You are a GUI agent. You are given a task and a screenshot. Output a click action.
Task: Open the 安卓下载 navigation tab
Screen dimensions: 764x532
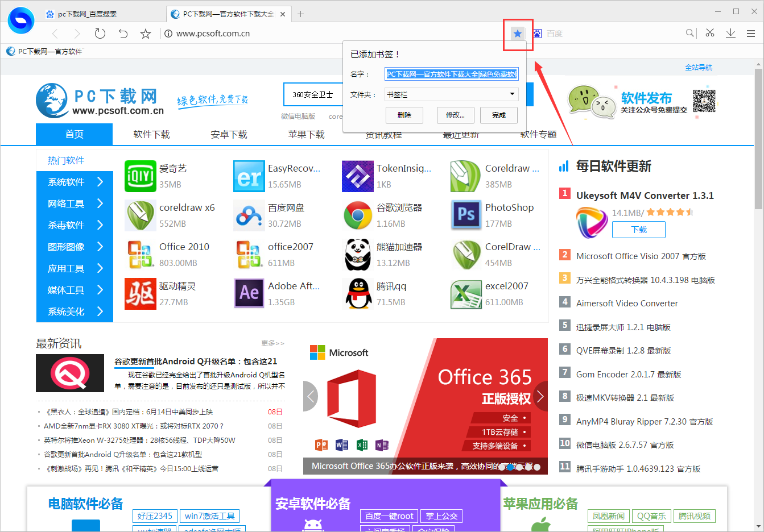pos(229,134)
